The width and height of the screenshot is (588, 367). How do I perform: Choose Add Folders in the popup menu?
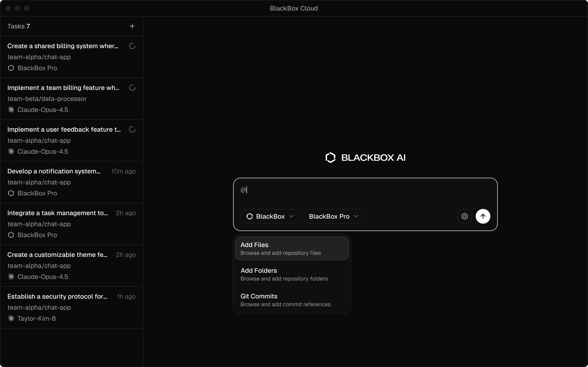point(291,274)
